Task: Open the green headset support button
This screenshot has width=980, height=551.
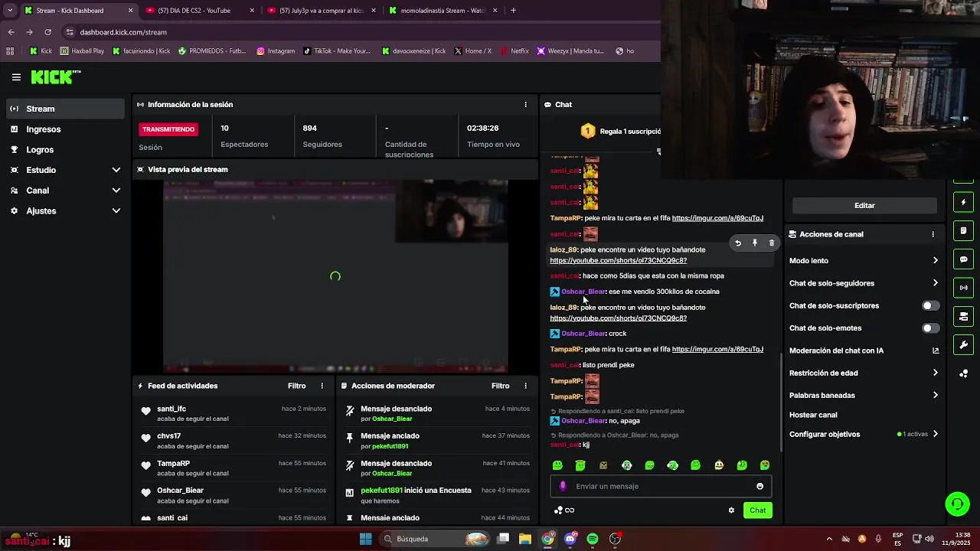Action: pyautogui.click(x=957, y=504)
